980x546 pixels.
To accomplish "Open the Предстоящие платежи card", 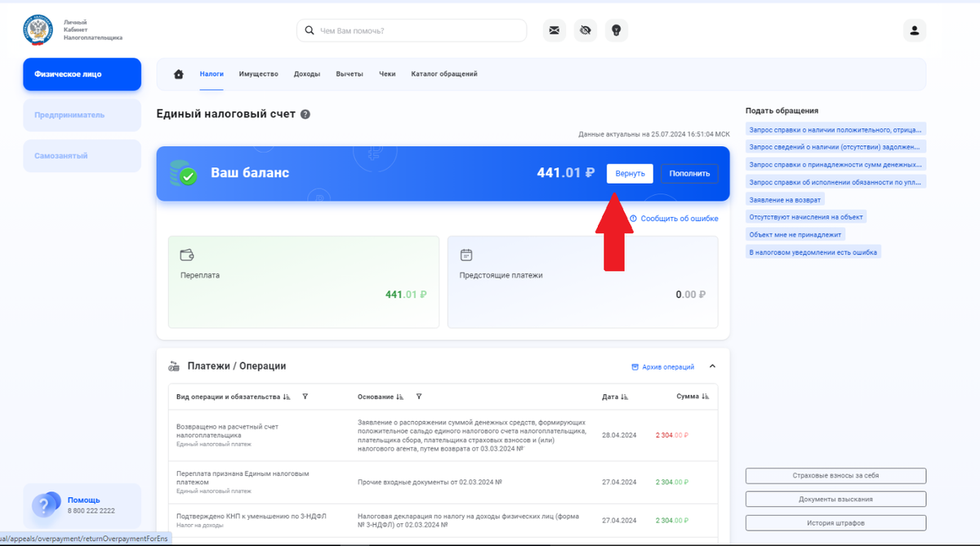I will point(583,282).
